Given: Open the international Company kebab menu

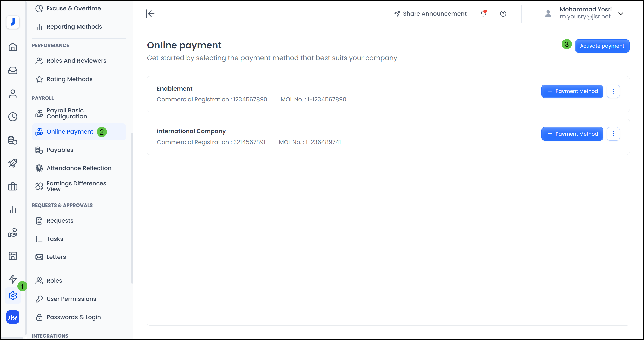Looking at the screenshot, I should 613,134.
